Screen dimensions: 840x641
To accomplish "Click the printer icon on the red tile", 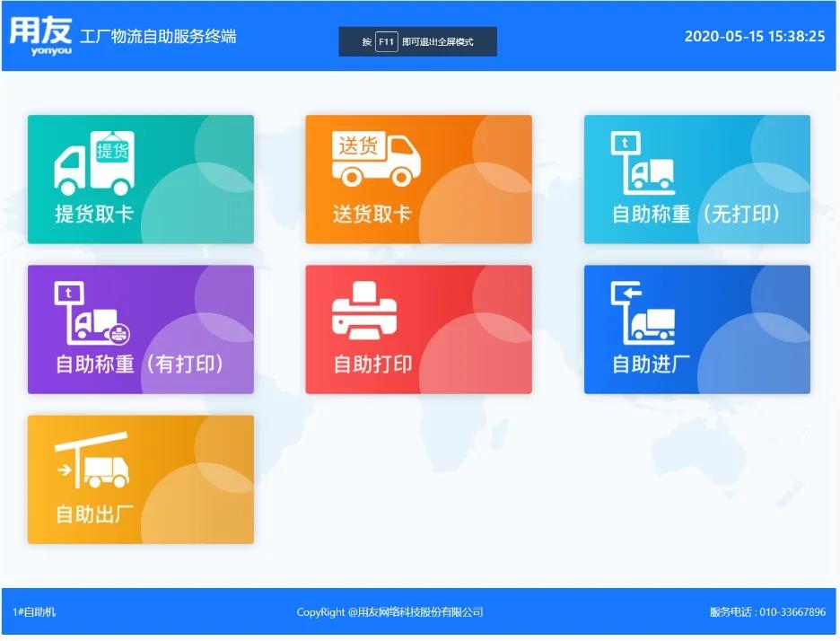I will click(363, 311).
